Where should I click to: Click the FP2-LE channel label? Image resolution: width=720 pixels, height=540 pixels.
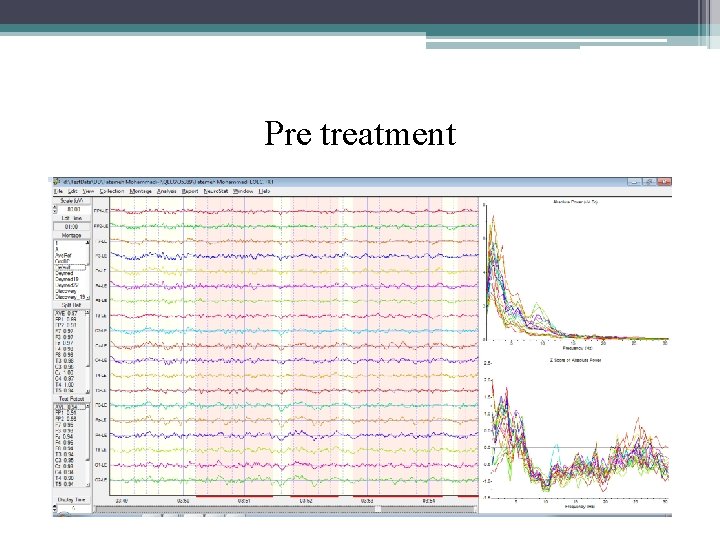coord(101,226)
